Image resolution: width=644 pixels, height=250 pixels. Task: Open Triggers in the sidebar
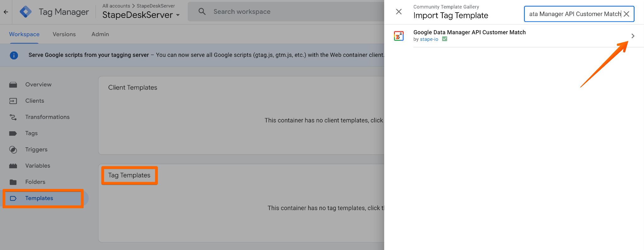click(x=36, y=149)
